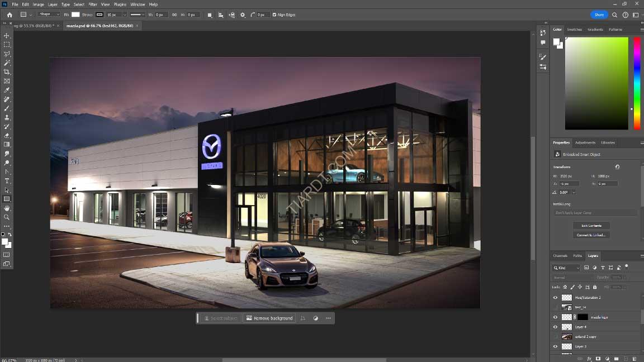Switch to the Adjustments tab
The image size is (644, 362).
pos(585,143)
